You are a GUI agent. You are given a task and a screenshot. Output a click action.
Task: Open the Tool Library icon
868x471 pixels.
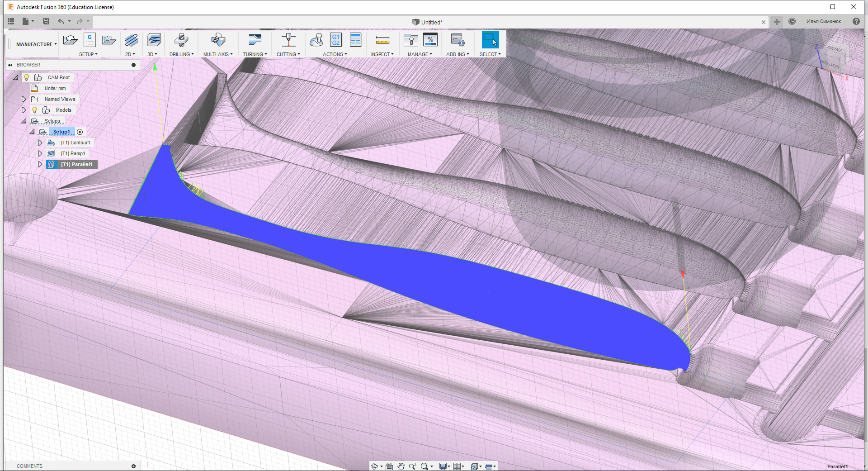click(x=410, y=40)
